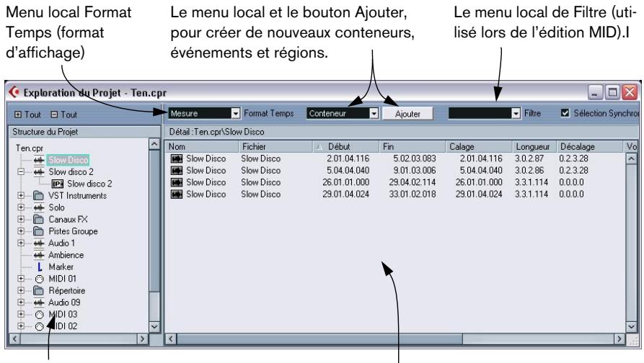This screenshot has height=363, width=644.
Task: Click detail list horizontal scroll left arrow
Action: [171, 339]
